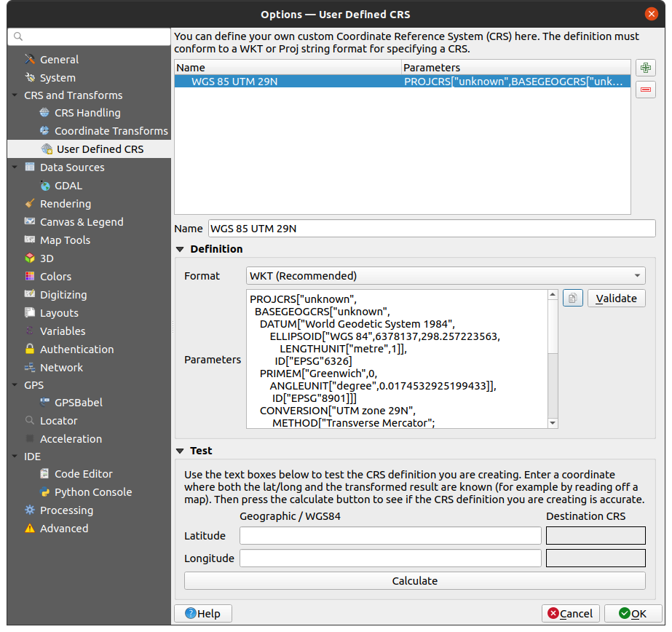Open the Format dropdown showing WKT (Recommended)

445,276
